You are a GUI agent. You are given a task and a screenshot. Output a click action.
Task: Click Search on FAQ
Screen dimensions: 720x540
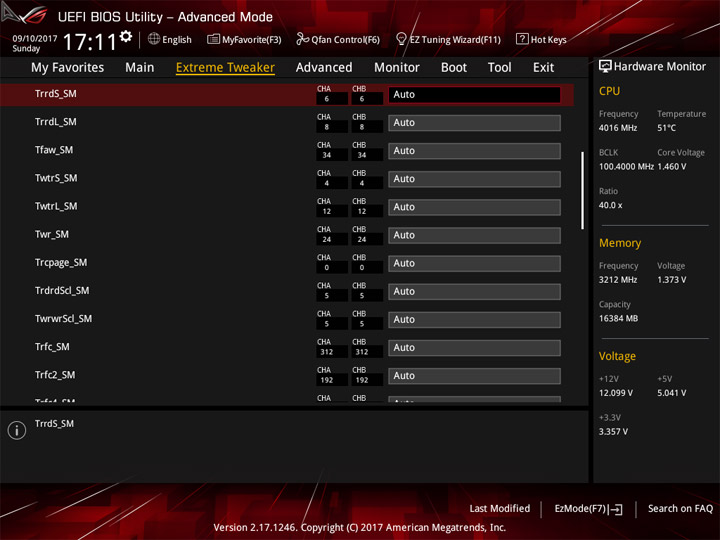(x=680, y=508)
